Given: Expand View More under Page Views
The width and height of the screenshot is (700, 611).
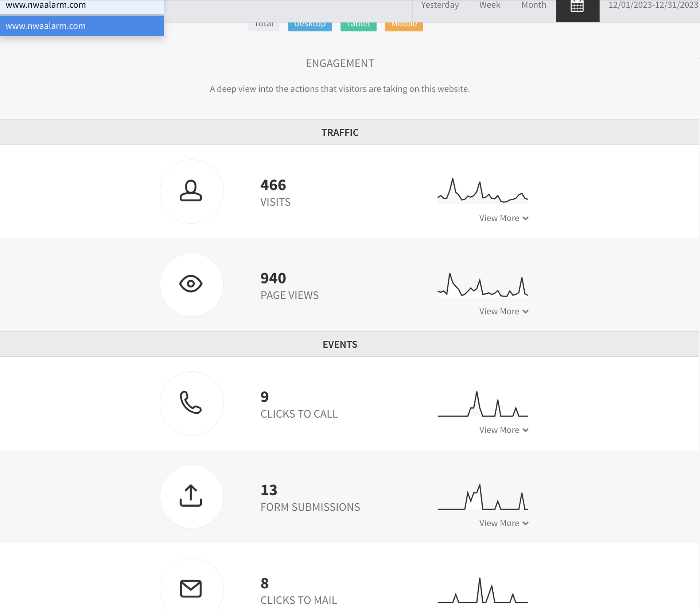Looking at the screenshot, I should [x=503, y=312].
